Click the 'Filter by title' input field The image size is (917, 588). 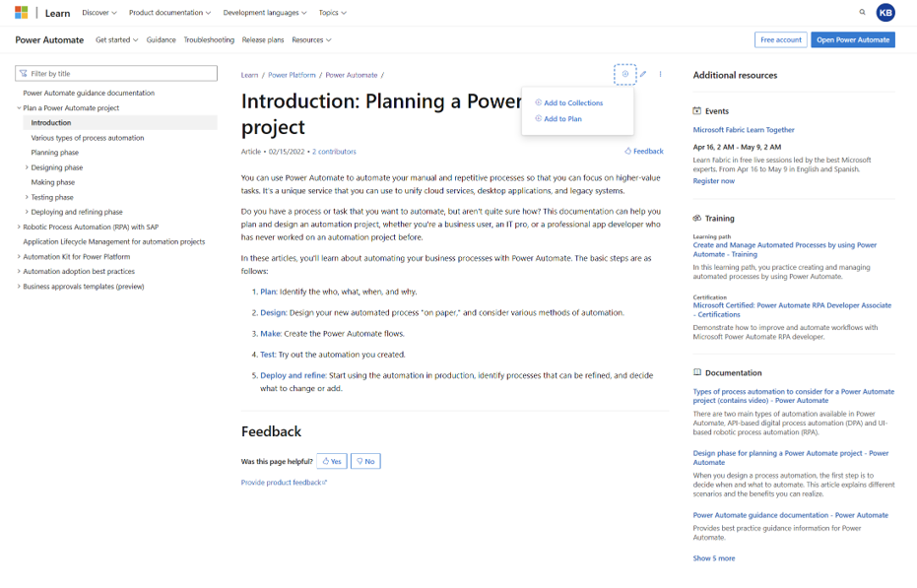coord(116,73)
